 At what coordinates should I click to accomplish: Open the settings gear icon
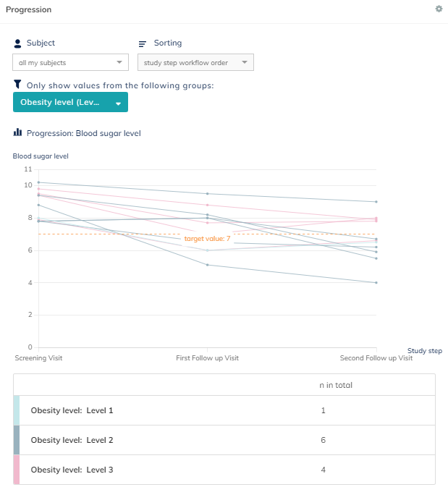[x=439, y=9]
